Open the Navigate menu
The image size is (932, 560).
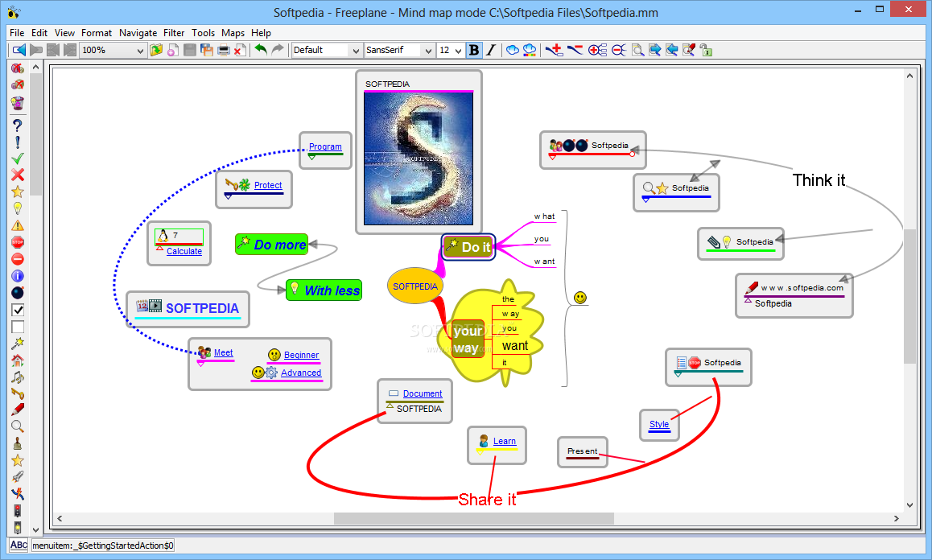coord(138,33)
